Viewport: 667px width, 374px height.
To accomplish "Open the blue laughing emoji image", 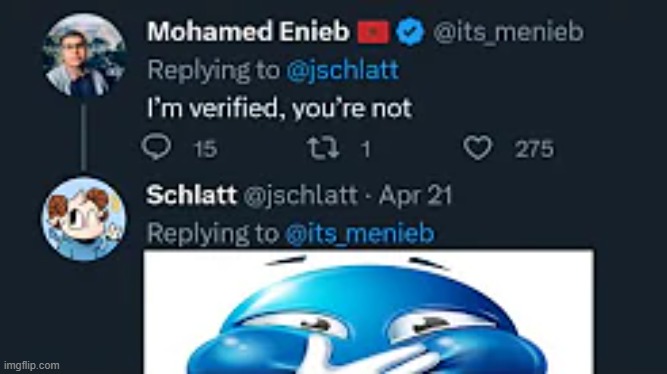I will click(x=368, y=312).
